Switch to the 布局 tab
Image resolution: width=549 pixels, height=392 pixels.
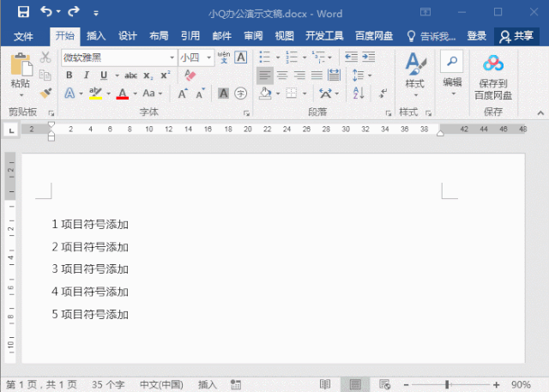(159, 36)
